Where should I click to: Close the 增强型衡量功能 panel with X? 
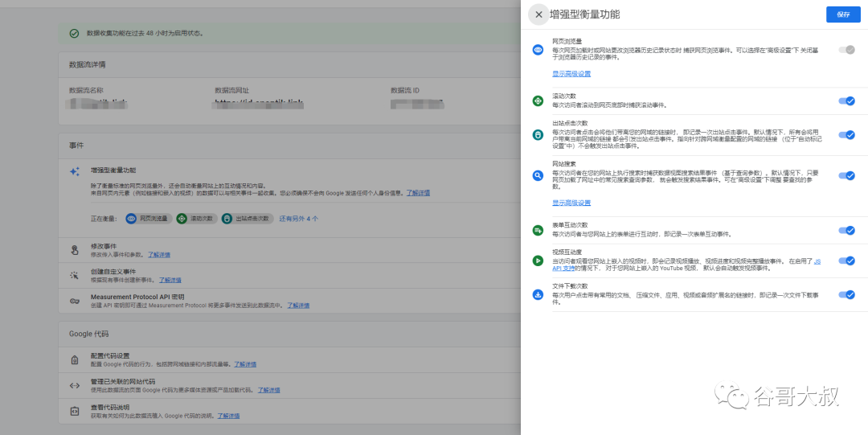point(538,14)
